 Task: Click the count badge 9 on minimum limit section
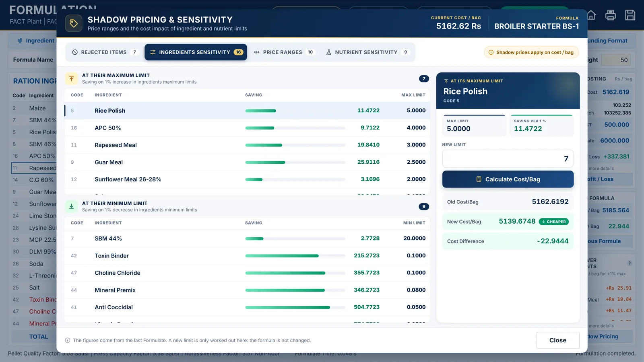pyautogui.click(x=424, y=207)
